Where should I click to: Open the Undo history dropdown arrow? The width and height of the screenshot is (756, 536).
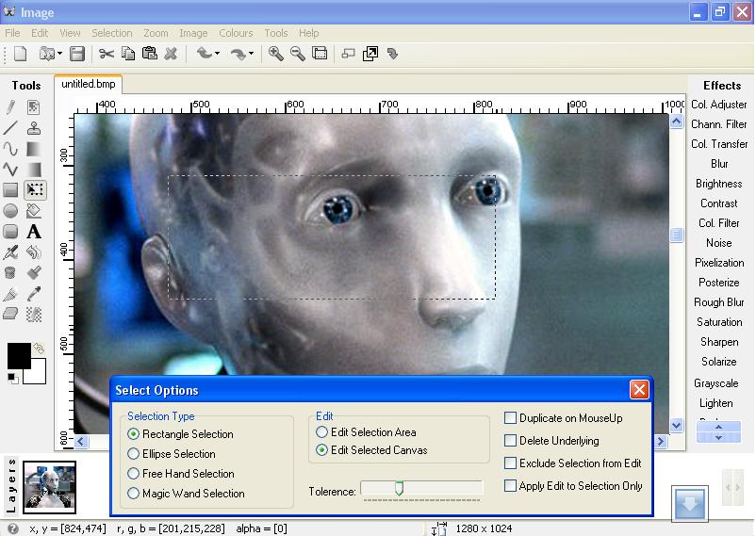(217, 54)
